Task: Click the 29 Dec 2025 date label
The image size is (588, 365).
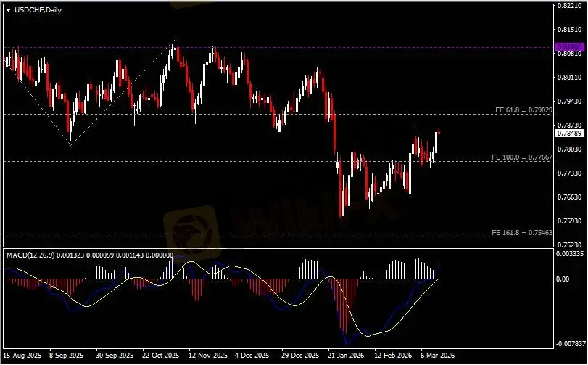Action: [300, 356]
